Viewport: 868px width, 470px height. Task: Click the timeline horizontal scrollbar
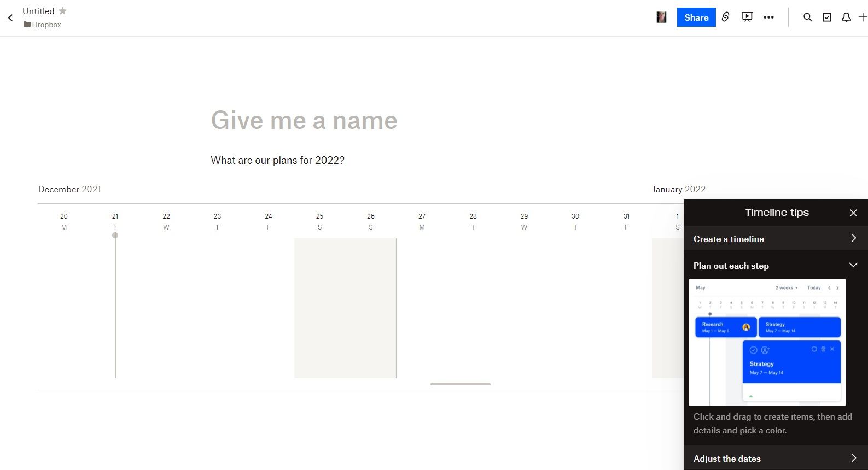coord(460,384)
